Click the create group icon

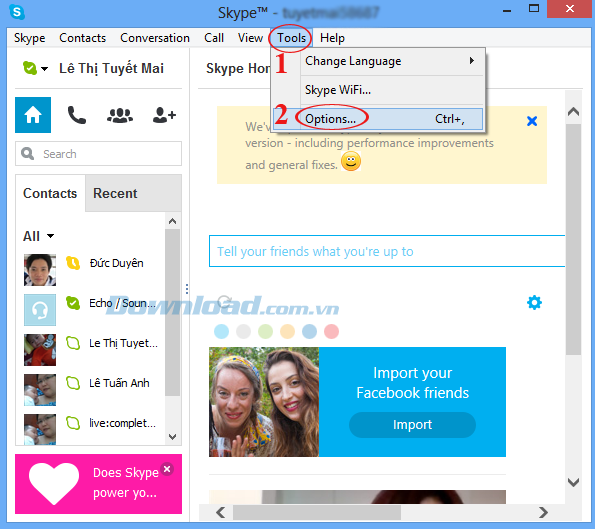[120, 115]
